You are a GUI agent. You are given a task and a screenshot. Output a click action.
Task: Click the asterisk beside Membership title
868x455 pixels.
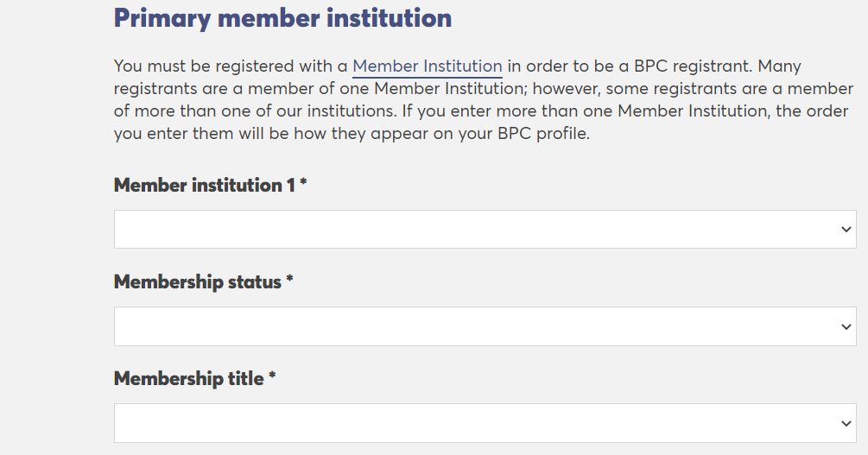(x=272, y=378)
